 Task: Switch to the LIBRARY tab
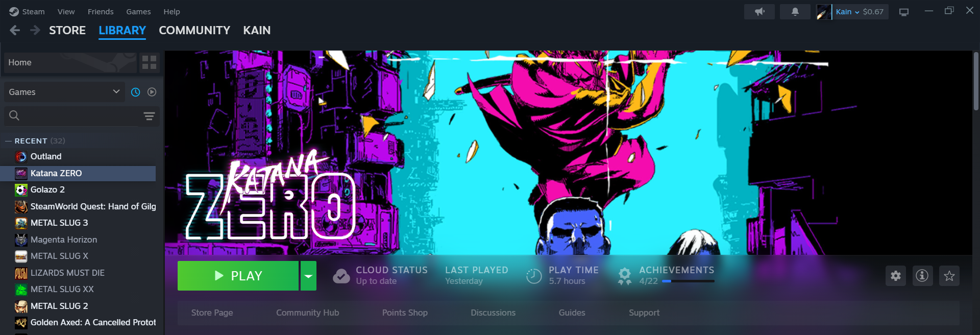point(122,30)
